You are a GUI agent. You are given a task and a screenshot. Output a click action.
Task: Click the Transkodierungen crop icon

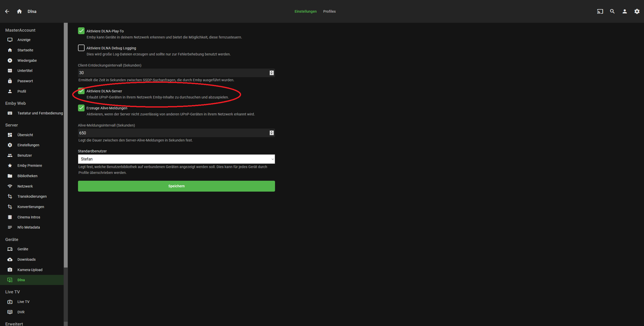pyautogui.click(x=10, y=196)
